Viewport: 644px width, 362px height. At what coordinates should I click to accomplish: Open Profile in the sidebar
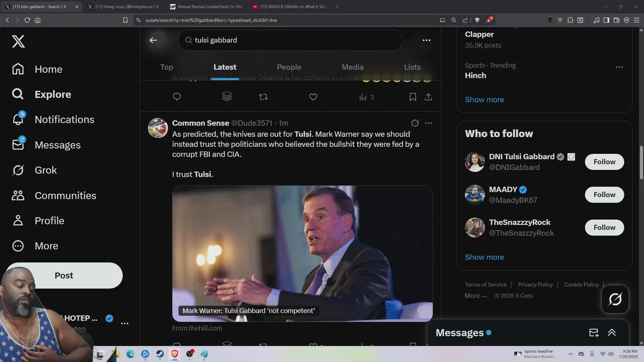click(38, 221)
